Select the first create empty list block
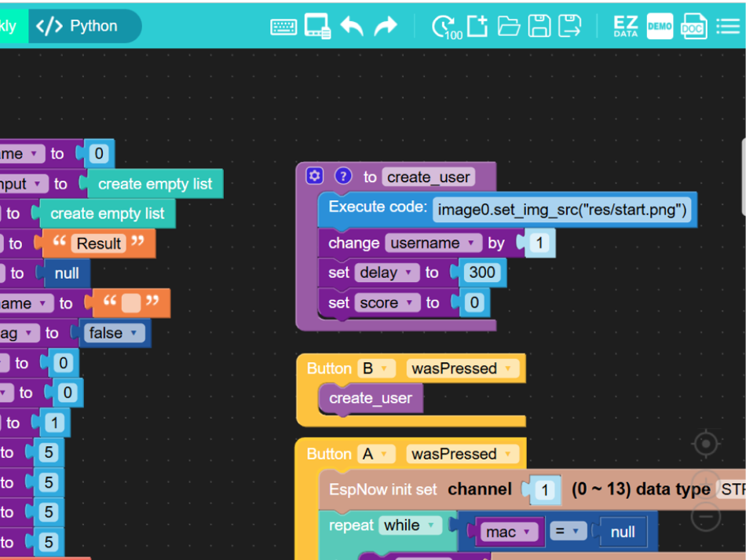This screenshot has width=746, height=560. click(155, 184)
